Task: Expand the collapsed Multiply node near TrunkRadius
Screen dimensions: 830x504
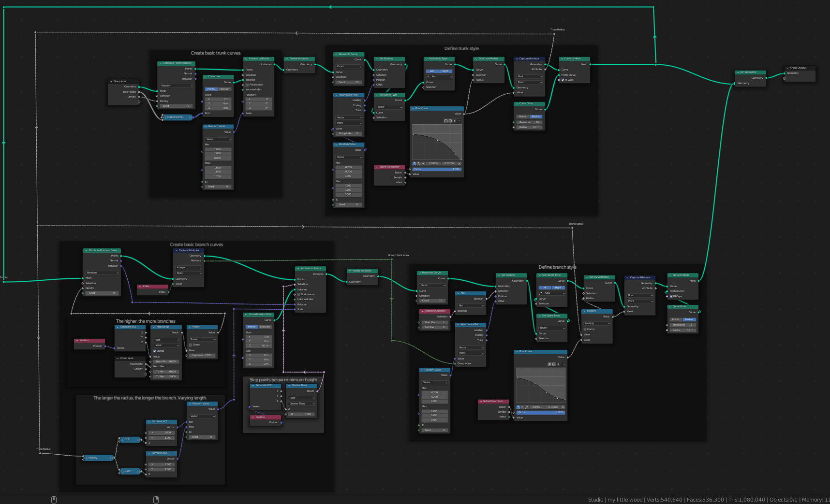Action: [x=86, y=458]
